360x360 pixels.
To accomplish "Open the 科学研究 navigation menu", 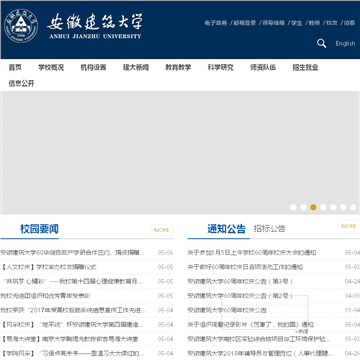I will (221, 67).
